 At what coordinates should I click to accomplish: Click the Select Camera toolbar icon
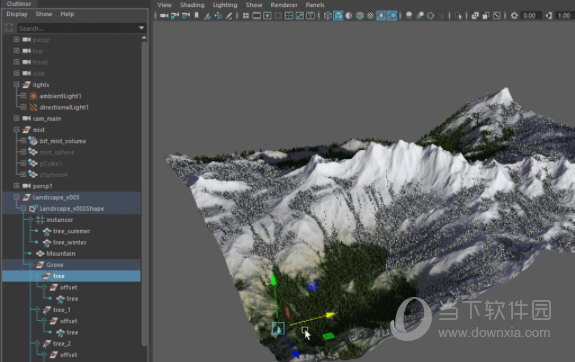164,15
